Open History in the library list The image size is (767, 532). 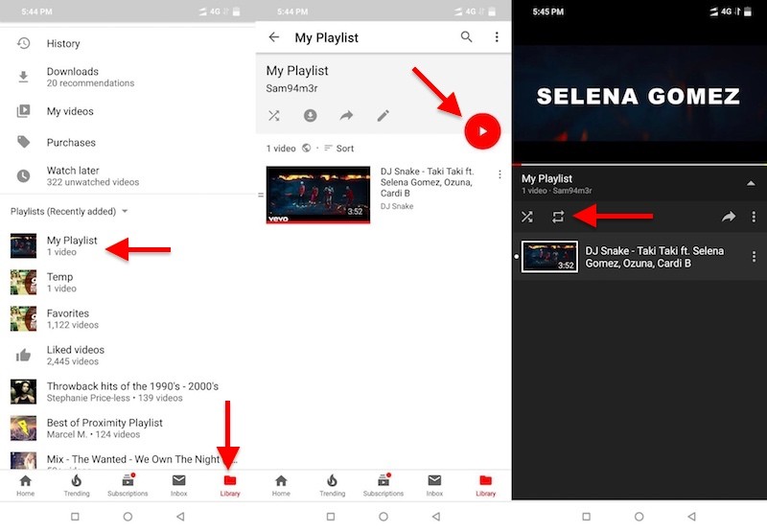128,43
